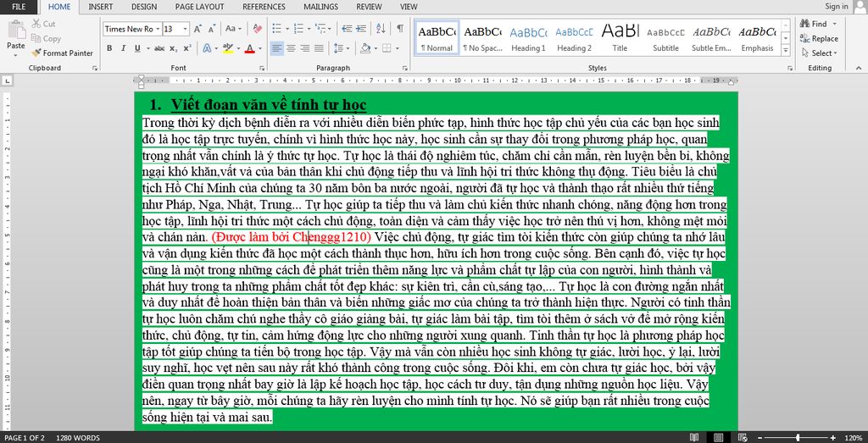868x443 pixels.
Task: Align text to the left
Action: (277, 48)
